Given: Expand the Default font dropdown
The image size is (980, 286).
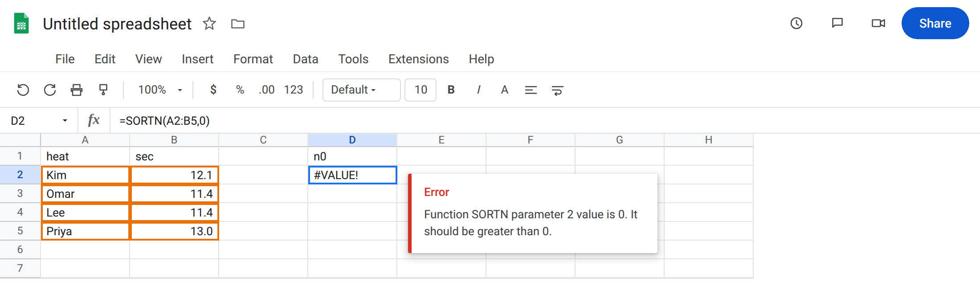Looking at the screenshot, I should point(361,90).
